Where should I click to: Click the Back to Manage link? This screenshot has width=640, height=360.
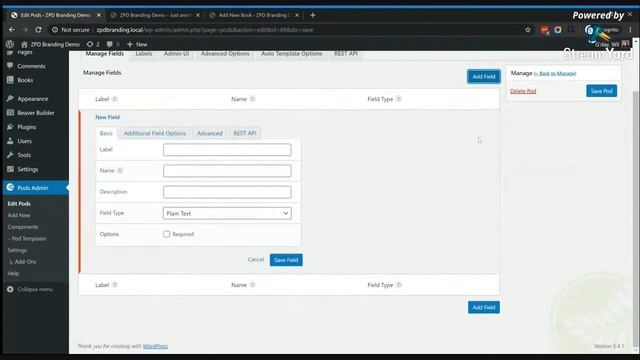tap(555, 73)
